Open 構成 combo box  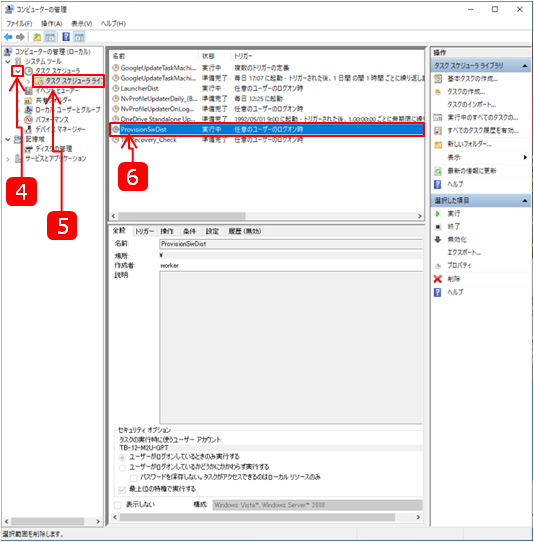pyautogui.click(x=317, y=505)
